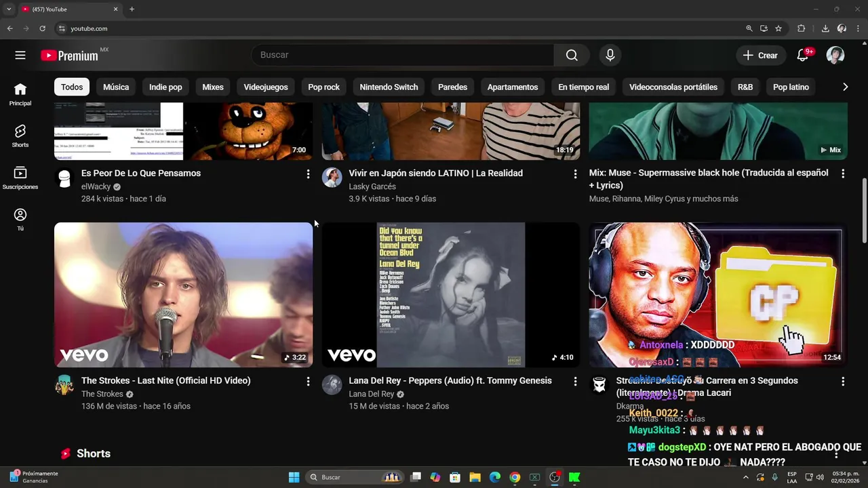868x488 pixels.
Task: Open the Tú section in sidebar
Action: 20,220
